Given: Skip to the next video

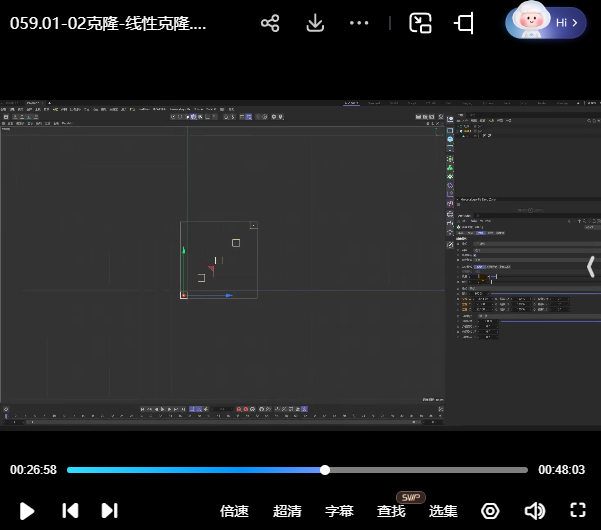Looking at the screenshot, I should coord(110,510).
